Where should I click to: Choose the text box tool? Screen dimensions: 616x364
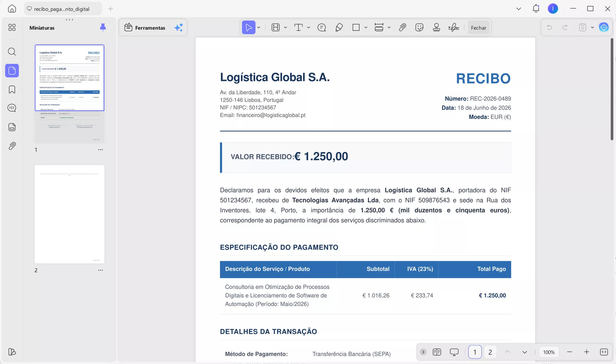[298, 27]
